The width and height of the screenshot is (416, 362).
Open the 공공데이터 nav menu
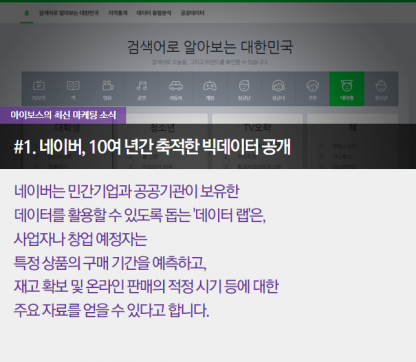click(x=192, y=13)
